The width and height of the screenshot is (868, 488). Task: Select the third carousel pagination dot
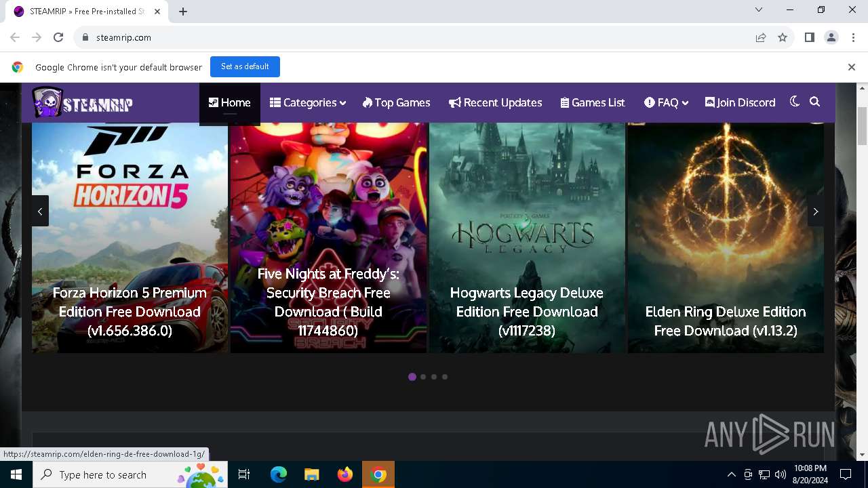[x=434, y=377]
